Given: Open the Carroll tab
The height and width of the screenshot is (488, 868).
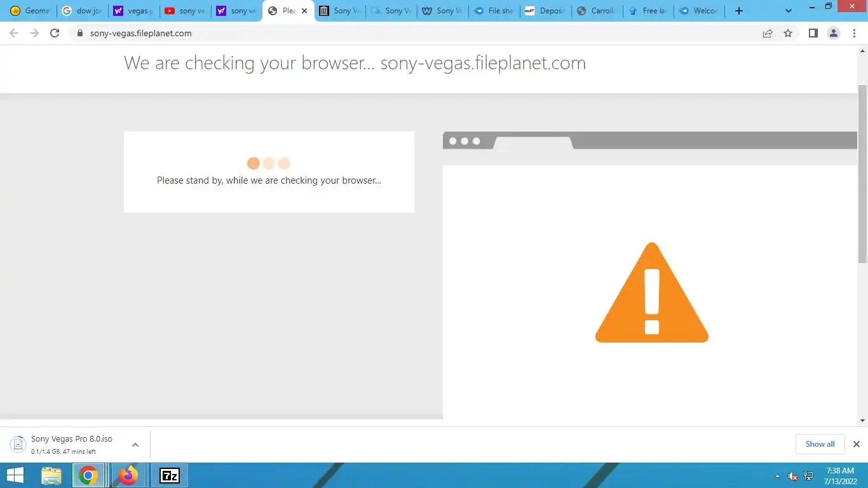Looking at the screenshot, I should [596, 11].
